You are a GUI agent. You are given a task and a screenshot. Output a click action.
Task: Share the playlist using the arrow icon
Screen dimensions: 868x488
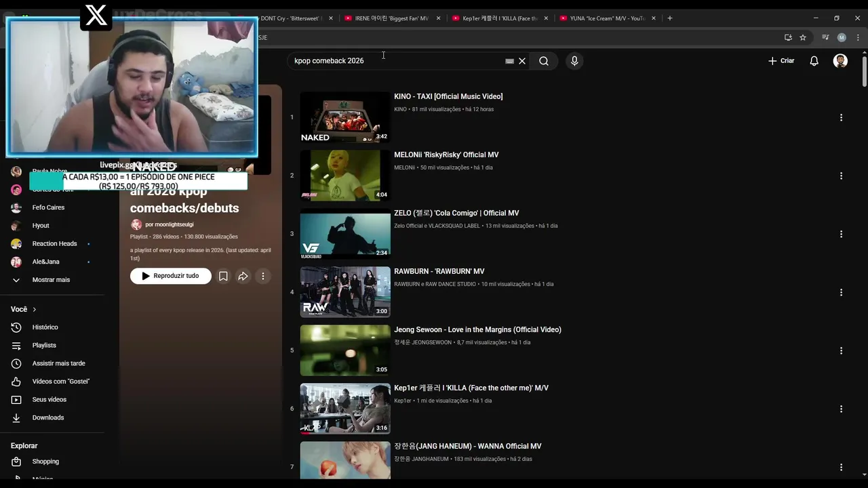click(243, 276)
